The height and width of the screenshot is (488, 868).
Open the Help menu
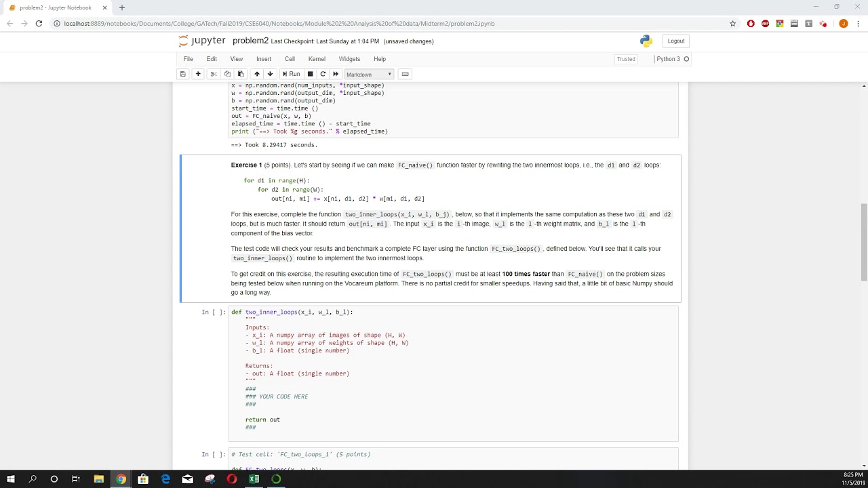[380, 59]
